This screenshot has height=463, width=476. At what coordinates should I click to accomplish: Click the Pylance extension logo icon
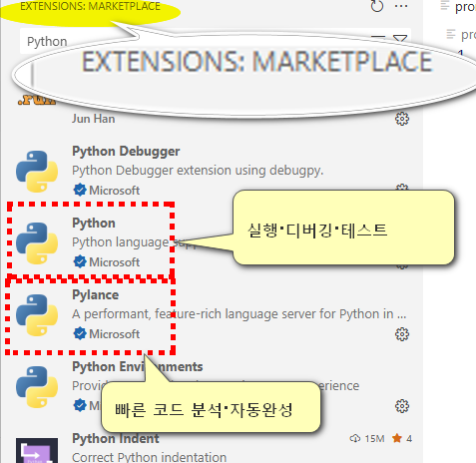(37, 315)
